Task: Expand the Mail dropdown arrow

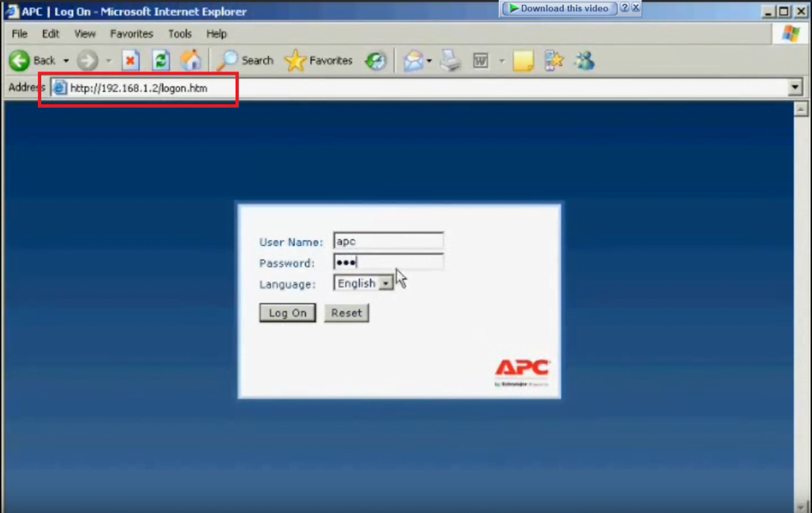Action: (429, 61)
